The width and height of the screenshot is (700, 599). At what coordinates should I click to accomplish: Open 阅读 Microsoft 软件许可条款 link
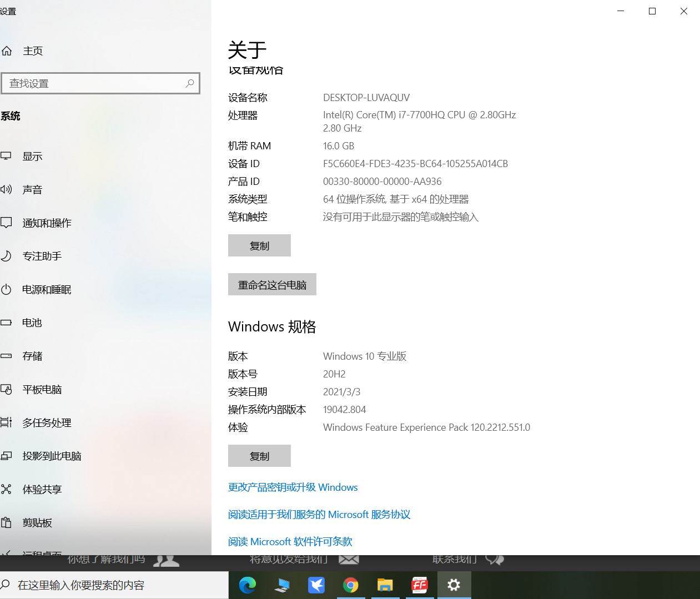coord(290,542)
